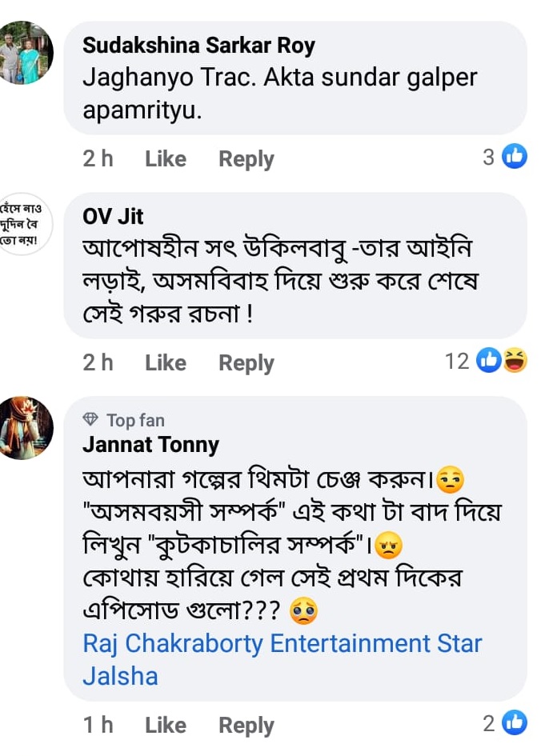Reply to Jannat Tonny's comment

246,726
